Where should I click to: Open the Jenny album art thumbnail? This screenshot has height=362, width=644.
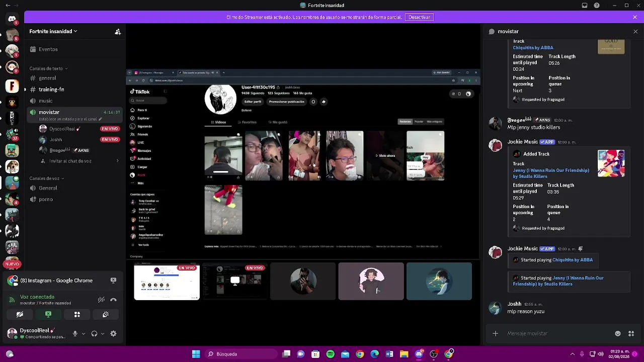611,163
